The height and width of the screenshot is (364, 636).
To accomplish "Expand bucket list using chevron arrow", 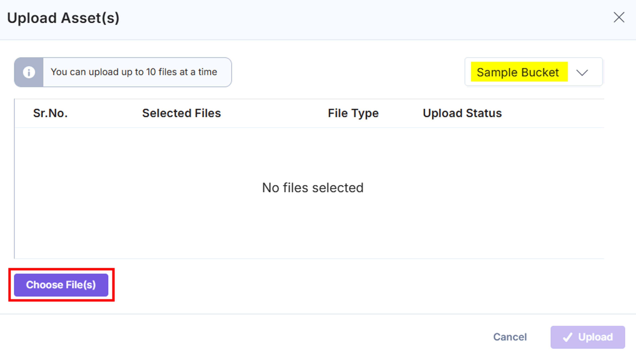I will tap(582, 73).
